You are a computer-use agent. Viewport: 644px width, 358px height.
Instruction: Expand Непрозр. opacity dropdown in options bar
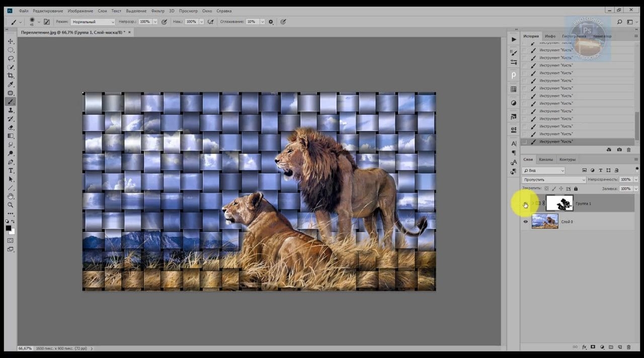[x=155, y=22]
